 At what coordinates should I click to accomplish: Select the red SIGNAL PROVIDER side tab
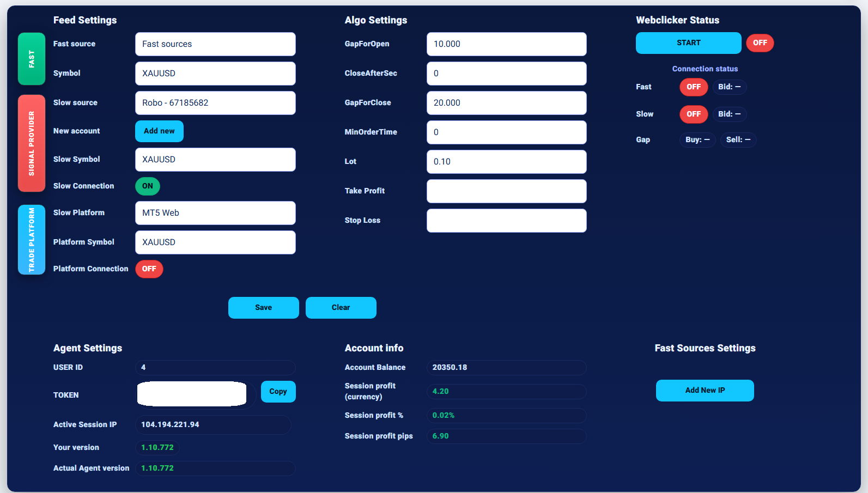click(x=32, y=143)
